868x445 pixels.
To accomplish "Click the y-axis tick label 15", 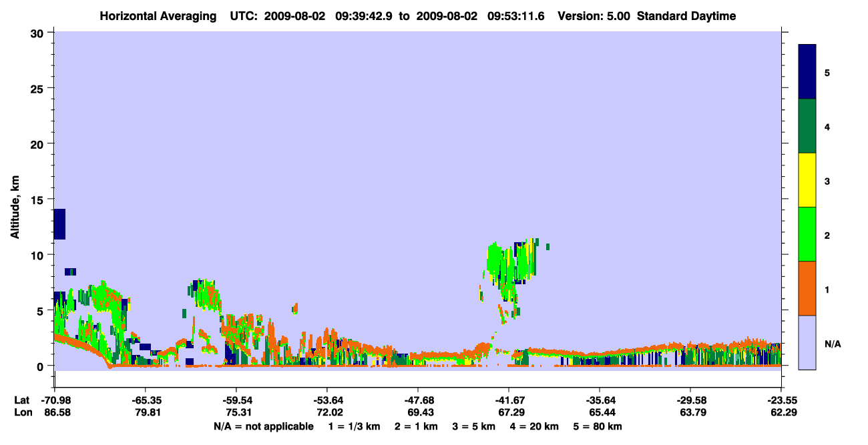I will click(39, 199).
